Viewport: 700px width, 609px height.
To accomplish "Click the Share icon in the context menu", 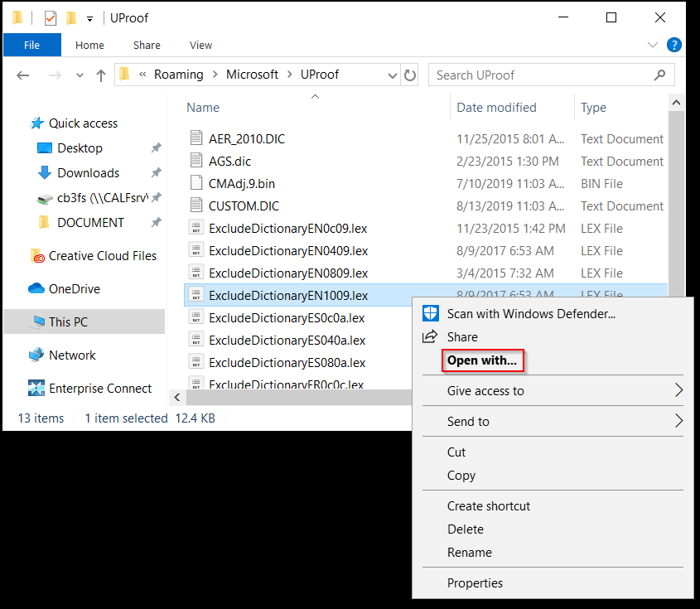I will tap(430, 336).
